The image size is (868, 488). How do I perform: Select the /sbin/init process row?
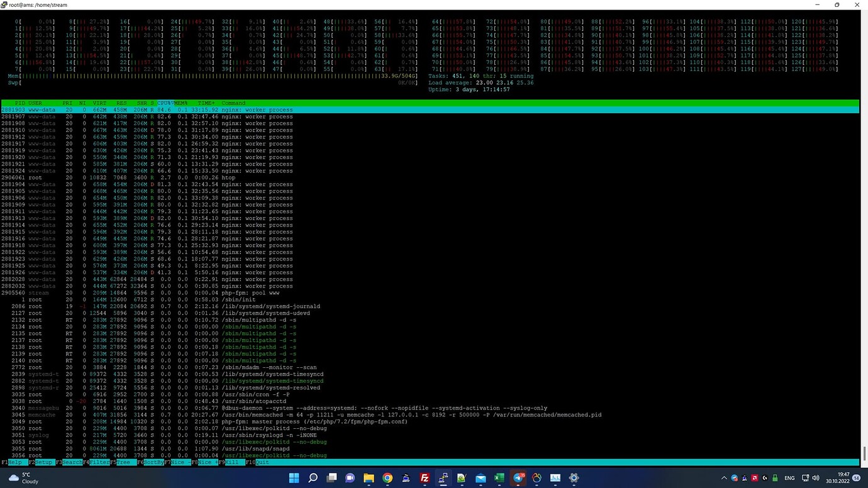430,299
